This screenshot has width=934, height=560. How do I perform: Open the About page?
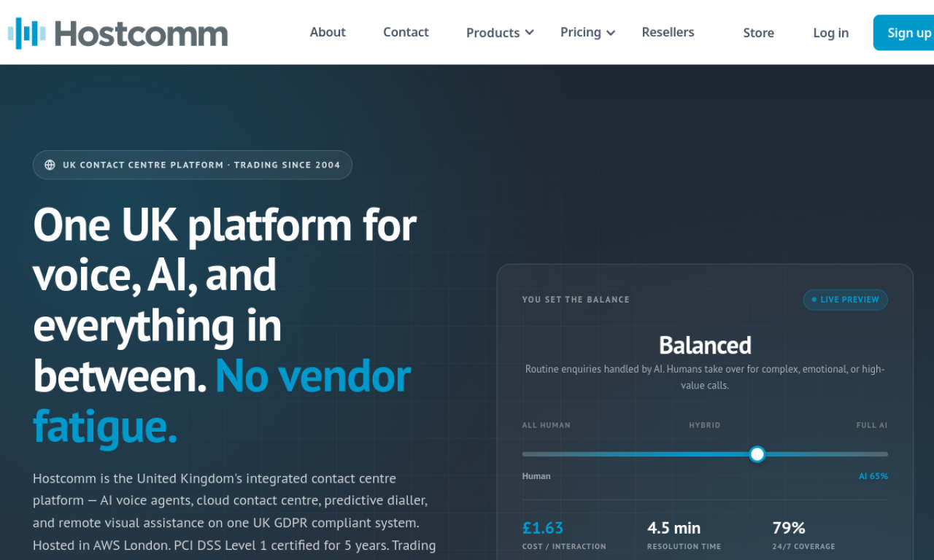tap(328, 32)
